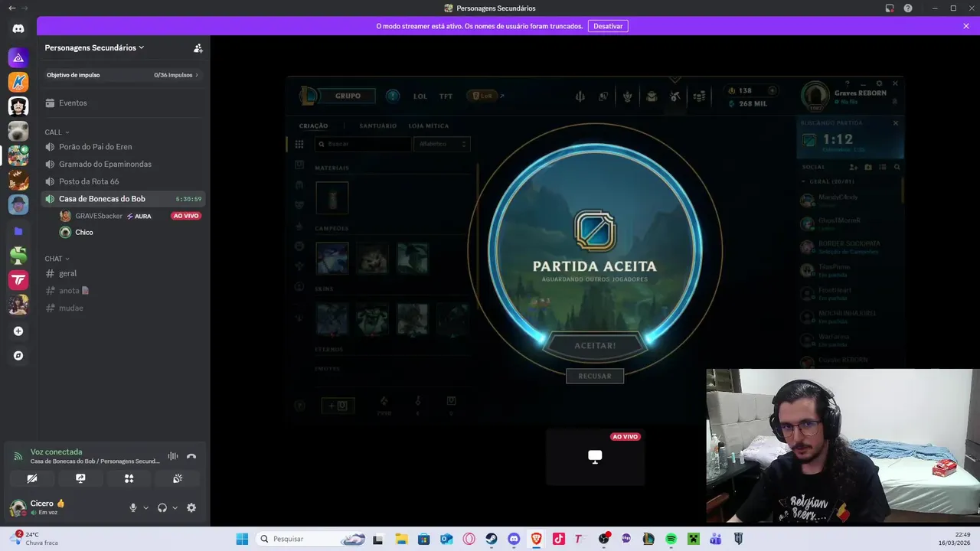Join voice channel Posto da Rota 66
980x551 pixels.
(122, 181)
